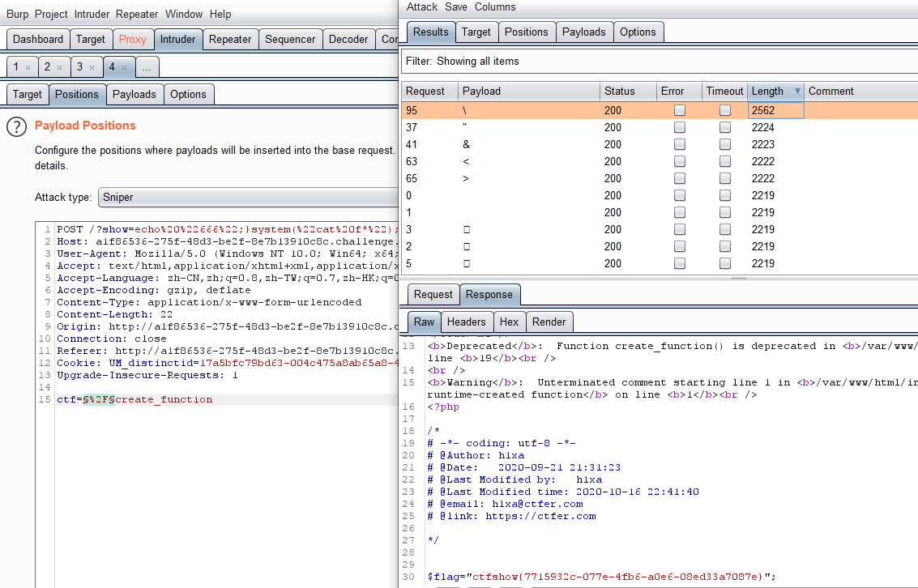918x588 pixels.
Task: Sort results by the Status column header
Action: click(x=628, y=92)
